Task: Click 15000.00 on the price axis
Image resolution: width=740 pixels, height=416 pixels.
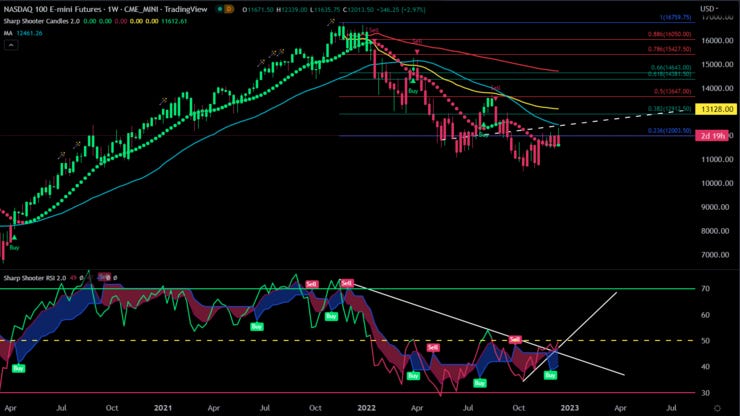Action: point(717,65)
